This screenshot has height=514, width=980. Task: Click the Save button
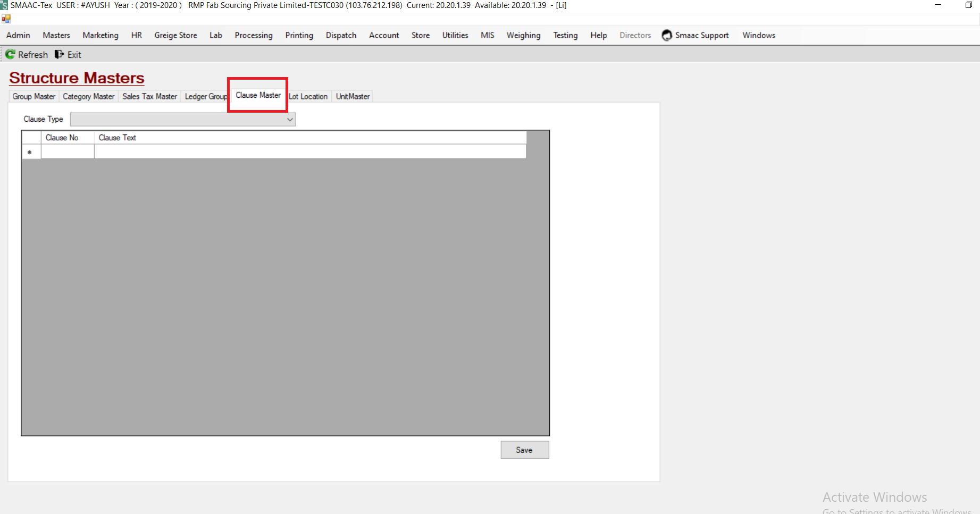coord(524,450)
